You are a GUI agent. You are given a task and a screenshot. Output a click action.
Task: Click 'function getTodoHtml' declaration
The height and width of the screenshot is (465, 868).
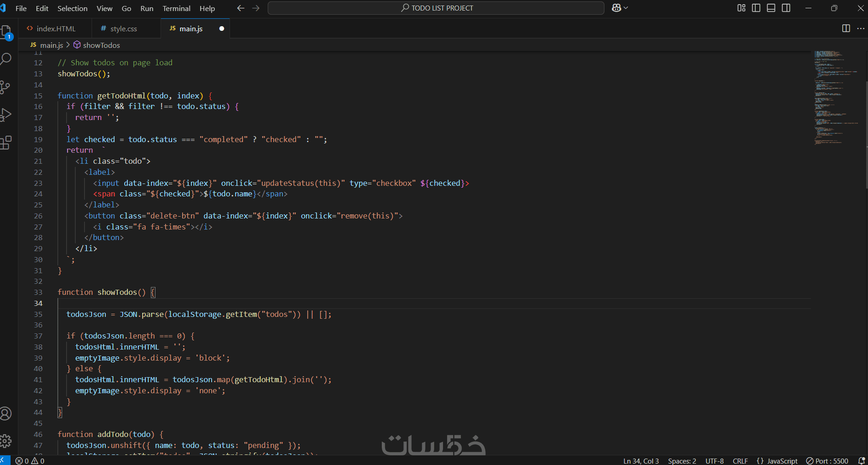coord(135,96)
